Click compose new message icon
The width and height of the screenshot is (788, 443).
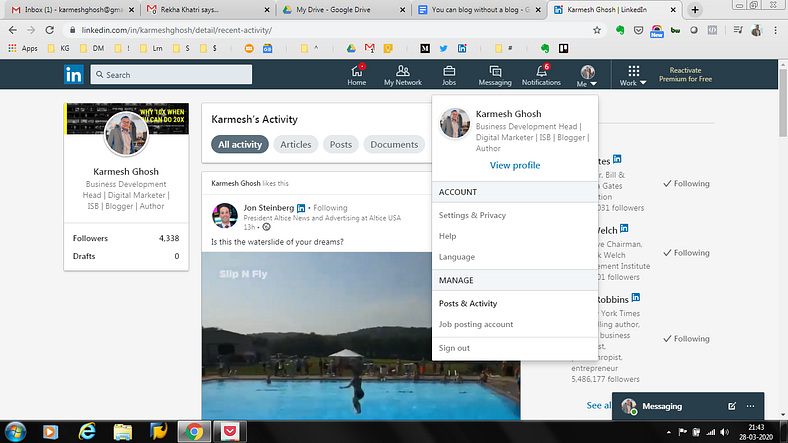point(732,406)
